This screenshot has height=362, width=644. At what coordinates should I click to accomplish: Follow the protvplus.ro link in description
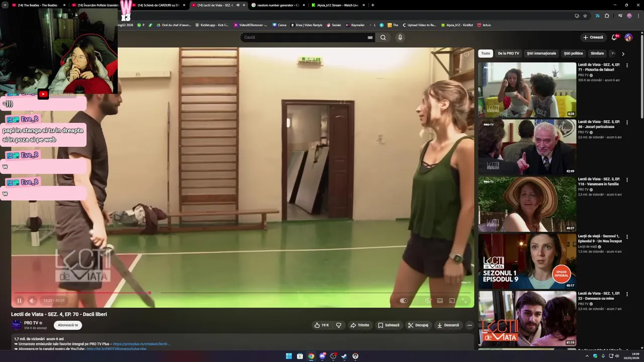142,344
